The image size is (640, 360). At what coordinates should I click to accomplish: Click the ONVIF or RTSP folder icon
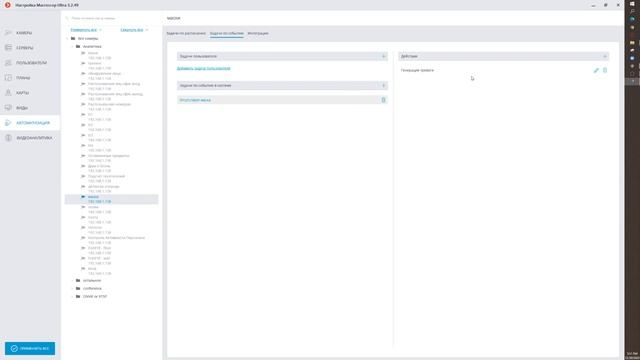pyautogui.click(x=78, y=296)
